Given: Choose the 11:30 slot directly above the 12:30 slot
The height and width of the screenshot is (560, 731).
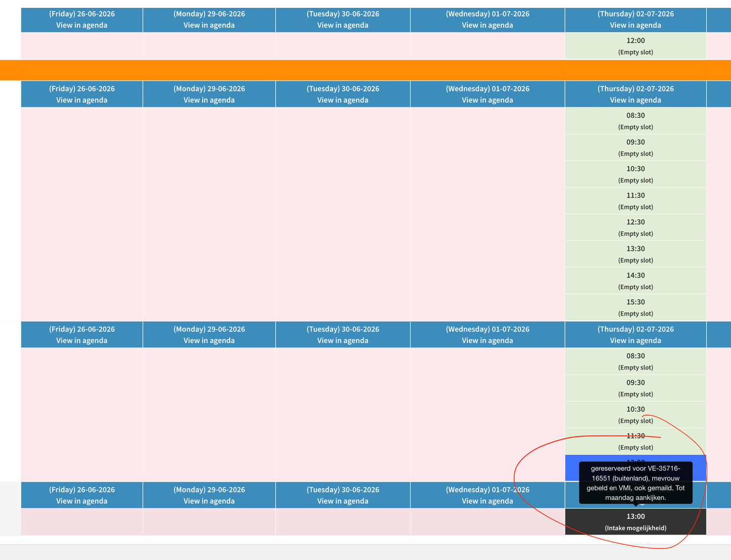Looking at the screenshot, I should [635, 201].
